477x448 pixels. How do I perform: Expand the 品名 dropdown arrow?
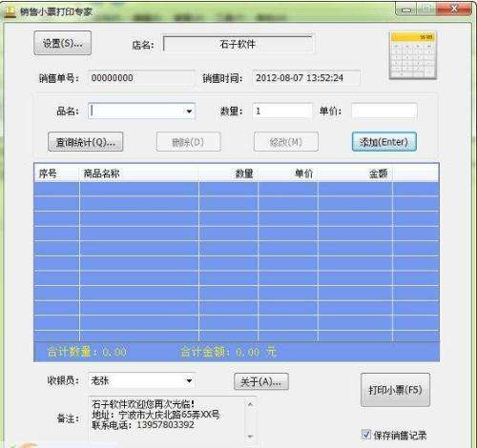(x=189, y=112)
